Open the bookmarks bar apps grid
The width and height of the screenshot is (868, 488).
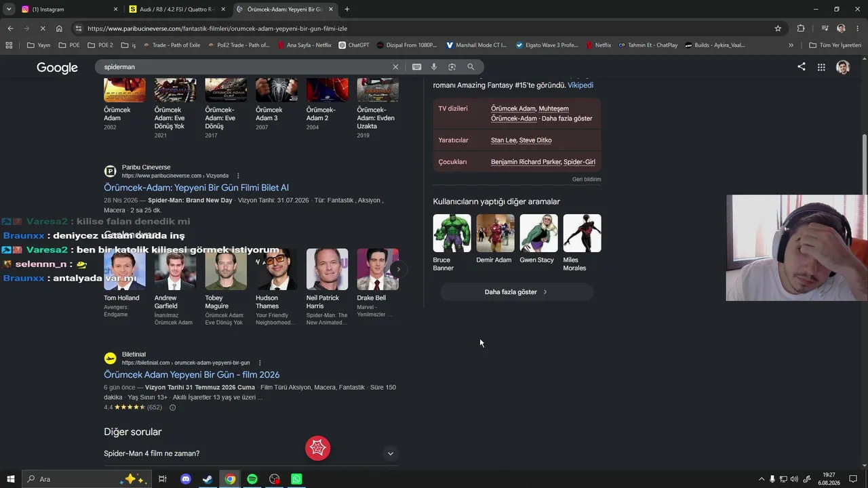pyautogui.click(x=9, y=45)
